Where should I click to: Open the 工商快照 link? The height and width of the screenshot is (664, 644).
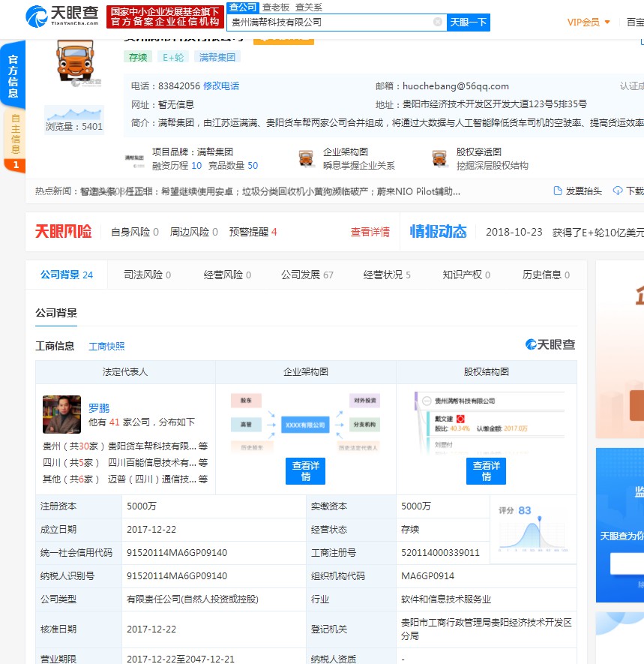[x=106, y=347]
